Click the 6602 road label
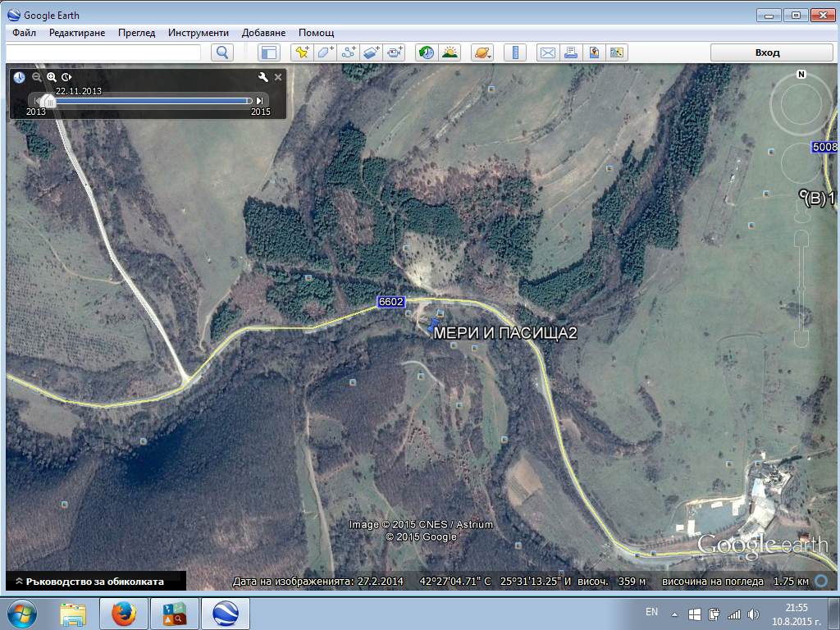 [390, 302]
